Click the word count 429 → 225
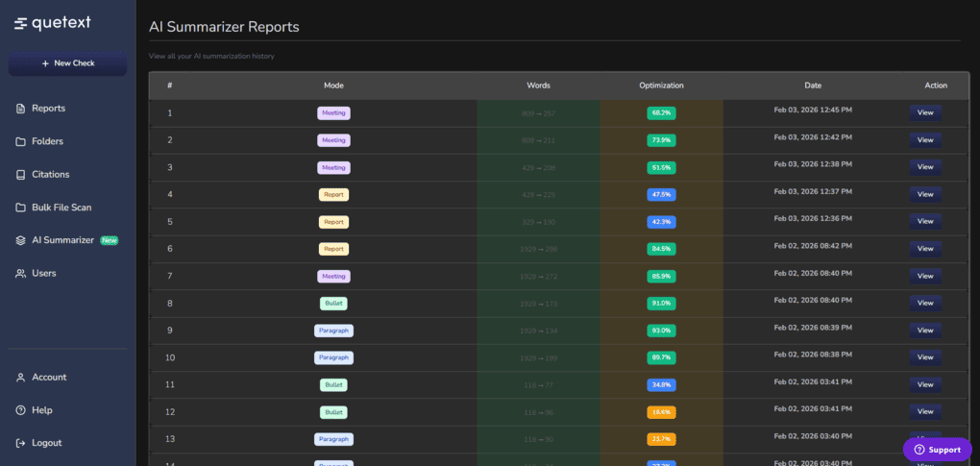 tap(538, 195)
